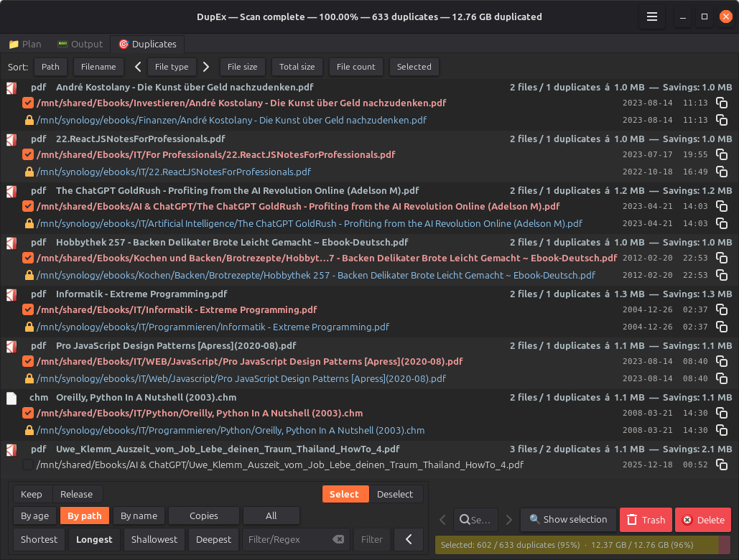Switch to the Output tab

click(x=80, y=45)
